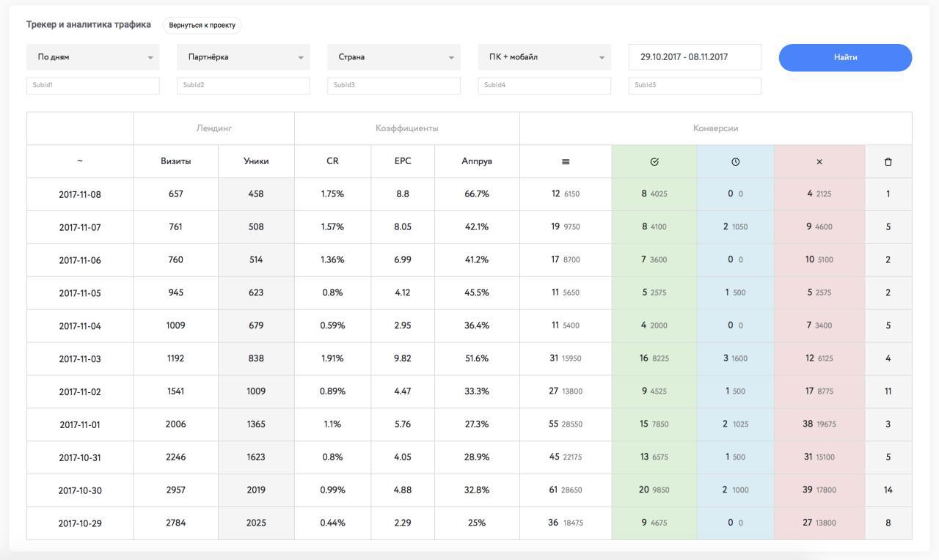Click rejected cell 39 17800
This screenshot has height=560, width=939.
click(x=819, y=490)
